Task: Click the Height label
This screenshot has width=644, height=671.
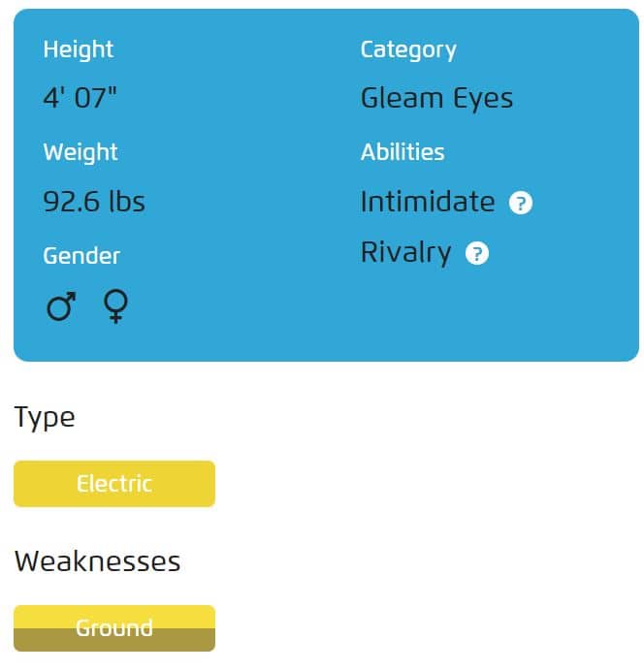Action: click(79, 49)
